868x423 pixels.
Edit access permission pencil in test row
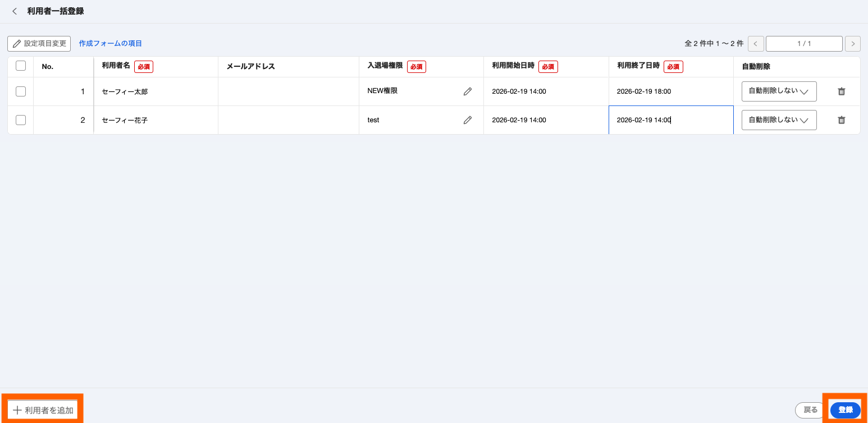[x=468, y=120]
